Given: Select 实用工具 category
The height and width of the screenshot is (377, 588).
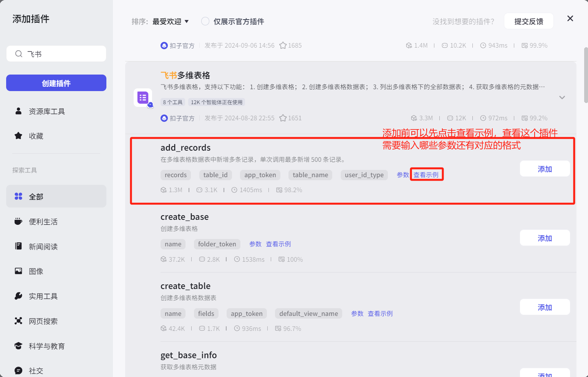Looking at the screenshot, I should (56, 296).
